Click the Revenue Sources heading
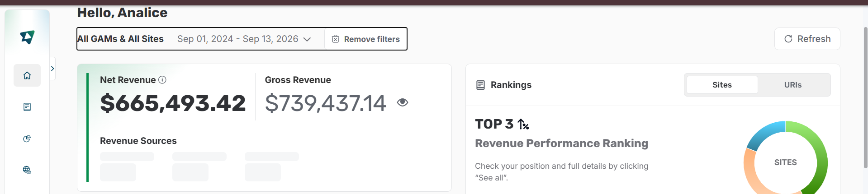 (x=138, y=141)
